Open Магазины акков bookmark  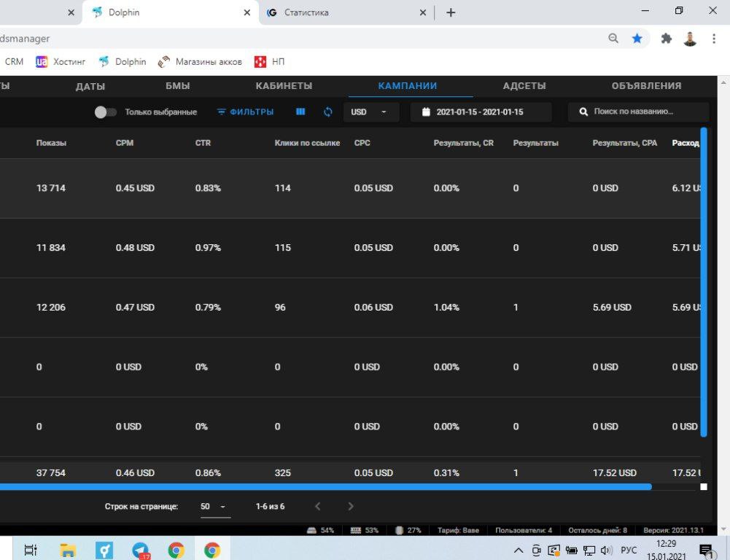click(201, 61)
